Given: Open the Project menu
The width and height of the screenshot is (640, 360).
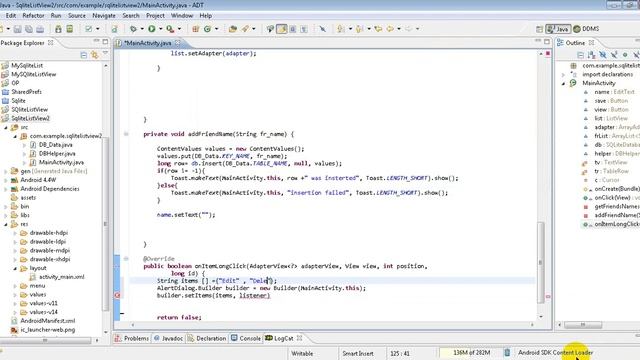Looking at the screenshot, I should (x=155, y=16).
